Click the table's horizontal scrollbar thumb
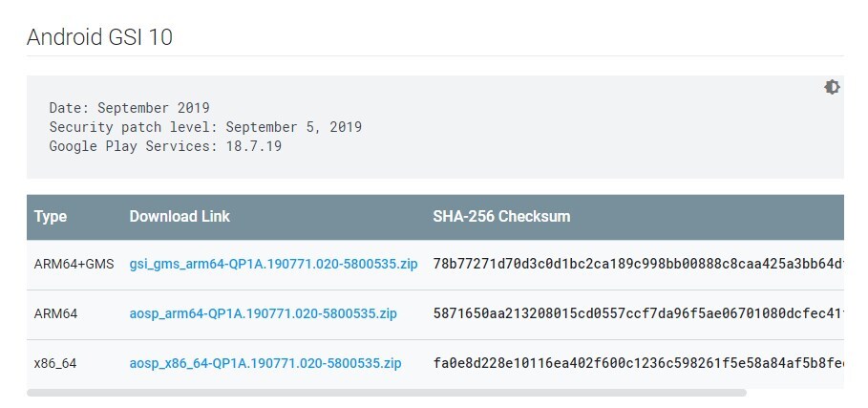This screenshot has height=408, width=868. (386, 392)
